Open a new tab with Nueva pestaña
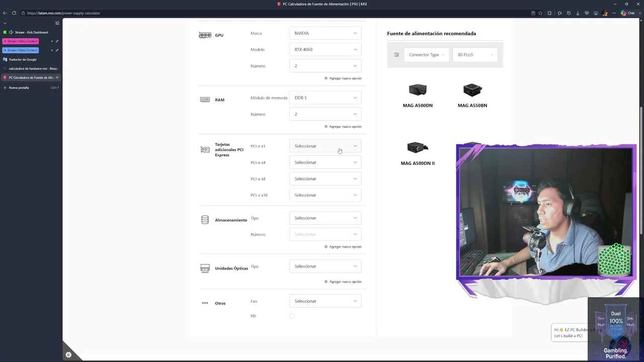644x362 pixels. pyautogui.click(x=31, y=87)
